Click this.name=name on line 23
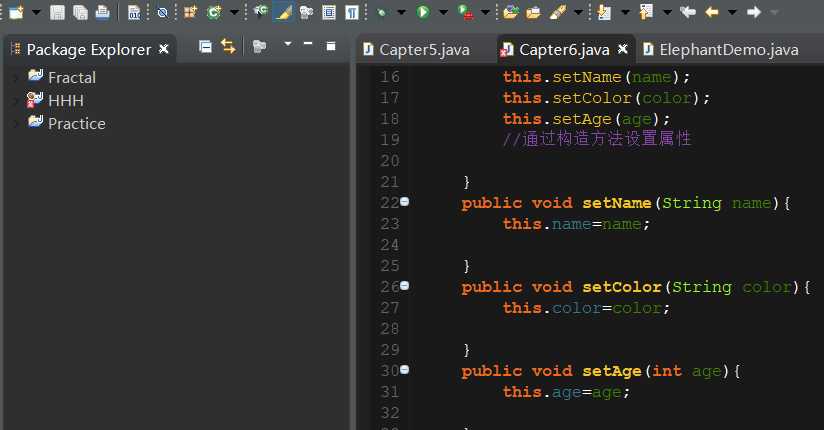The width and height of the screenshot is (824, 430). click(576, 224)
